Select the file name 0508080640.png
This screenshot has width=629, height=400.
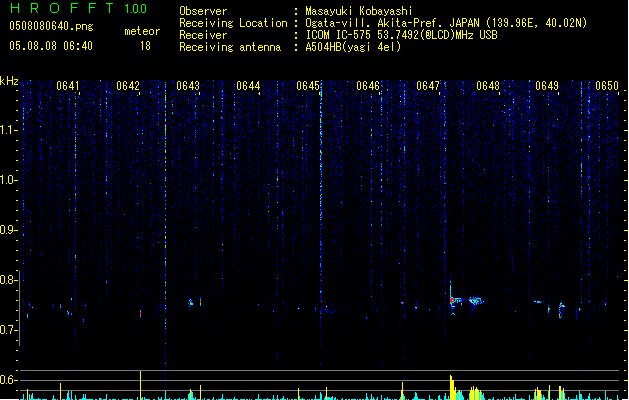pyautogui.click(x=51, y=27)
